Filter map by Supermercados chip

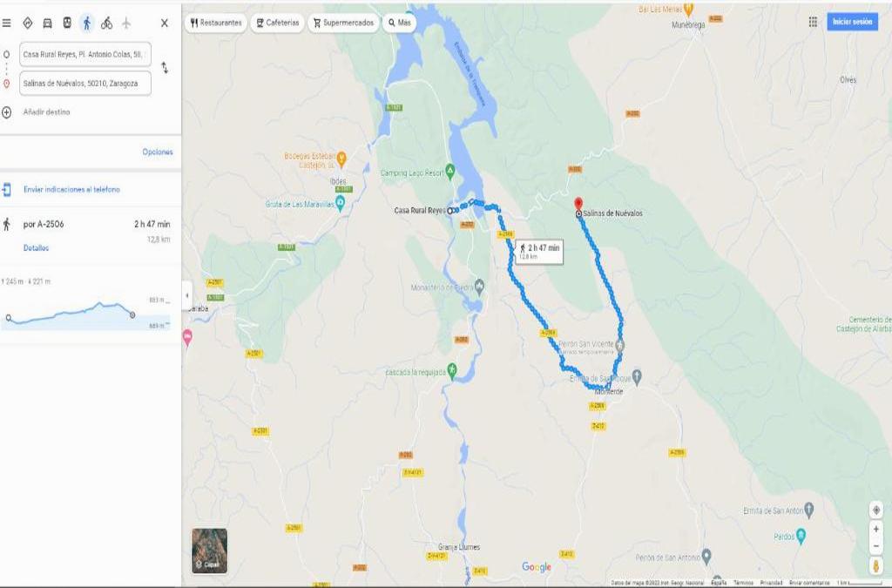(x=343, y=23)
